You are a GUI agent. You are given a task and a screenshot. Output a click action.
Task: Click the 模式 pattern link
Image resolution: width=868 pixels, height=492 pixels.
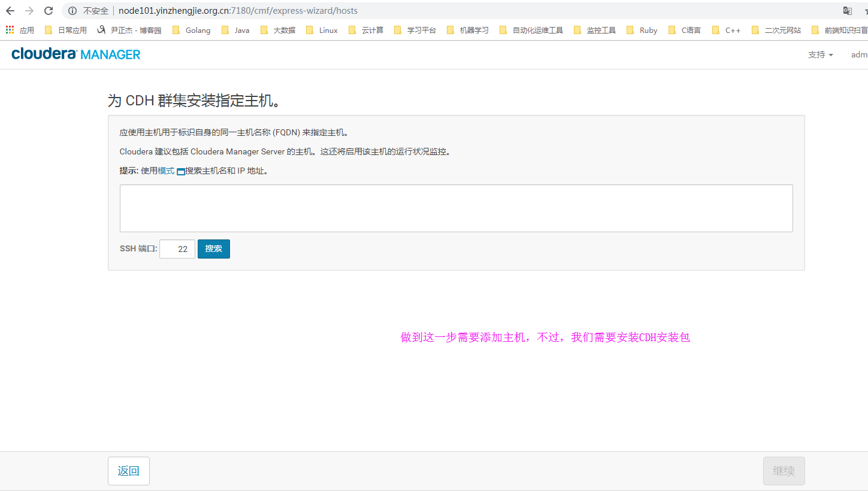[x=166, y=171]
